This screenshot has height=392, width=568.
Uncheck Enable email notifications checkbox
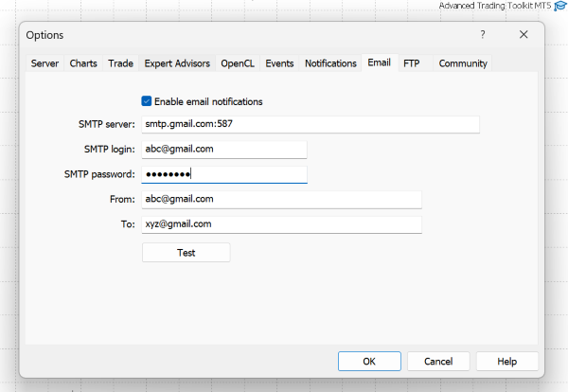pos(147,101)
